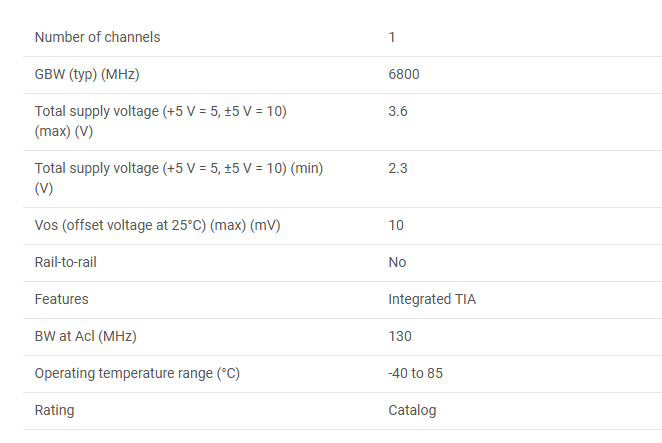Image resolution: width=662 pixels, height=443 pixels.
Task: Select the "Integrated TIA" feature value
Action: coord(431,299)
